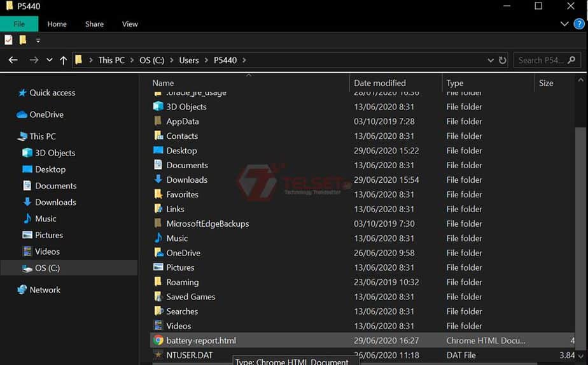Click the Chrome icon beside battery-report.html
This screenshot has height=365, width=588.
(x=158, y=341)
